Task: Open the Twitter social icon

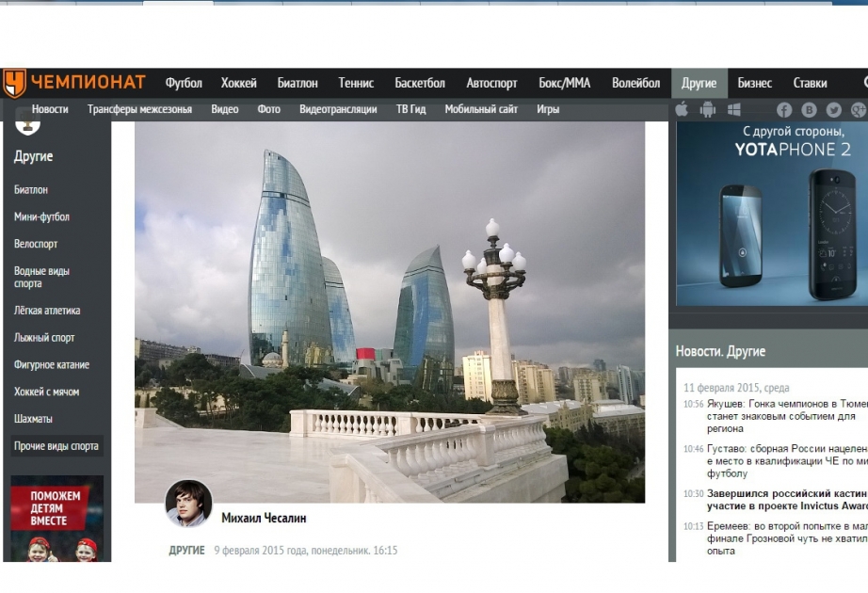Action: 834,109
